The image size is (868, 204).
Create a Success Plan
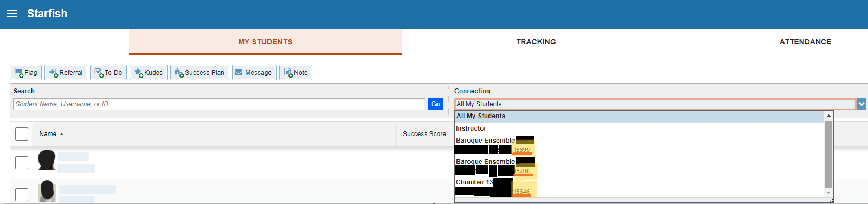pos(200,73)
